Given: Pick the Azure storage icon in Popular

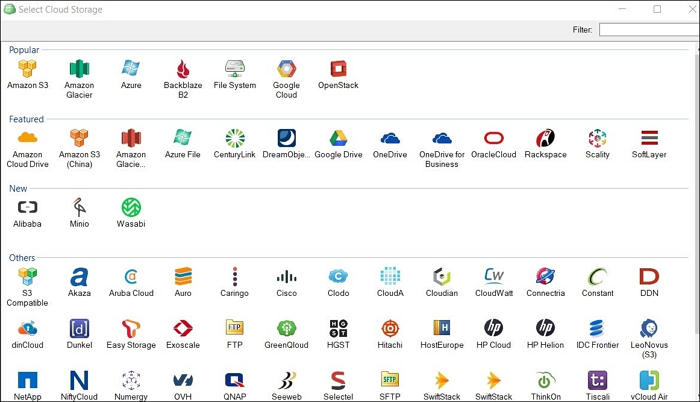Looking at the screenshot, I should pos(131,74).
